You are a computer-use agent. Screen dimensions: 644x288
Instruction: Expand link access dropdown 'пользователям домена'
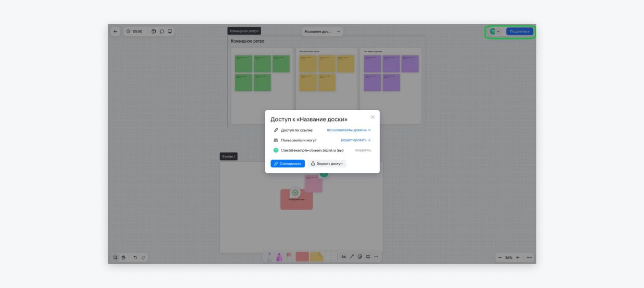(349, 130)
